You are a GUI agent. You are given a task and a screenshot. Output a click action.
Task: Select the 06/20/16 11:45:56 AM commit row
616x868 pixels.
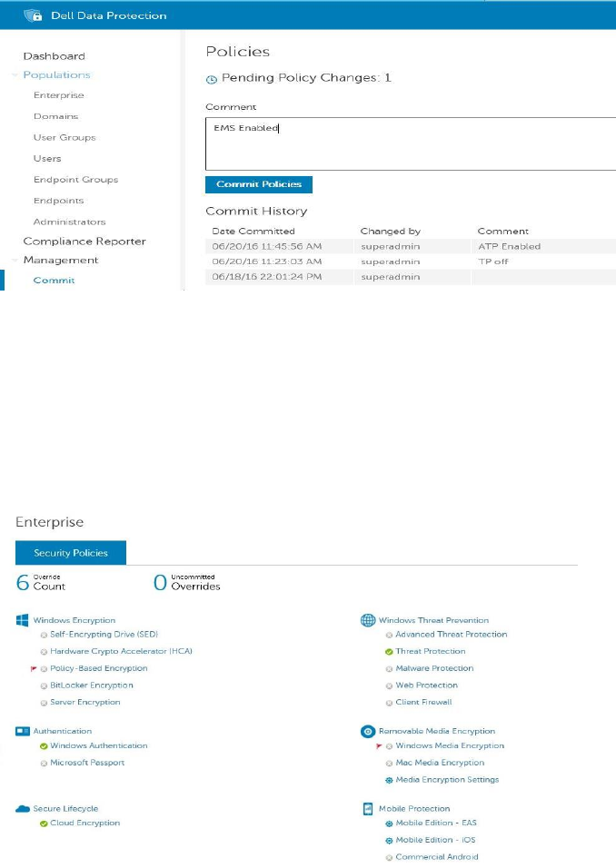(x=411, y=246)
